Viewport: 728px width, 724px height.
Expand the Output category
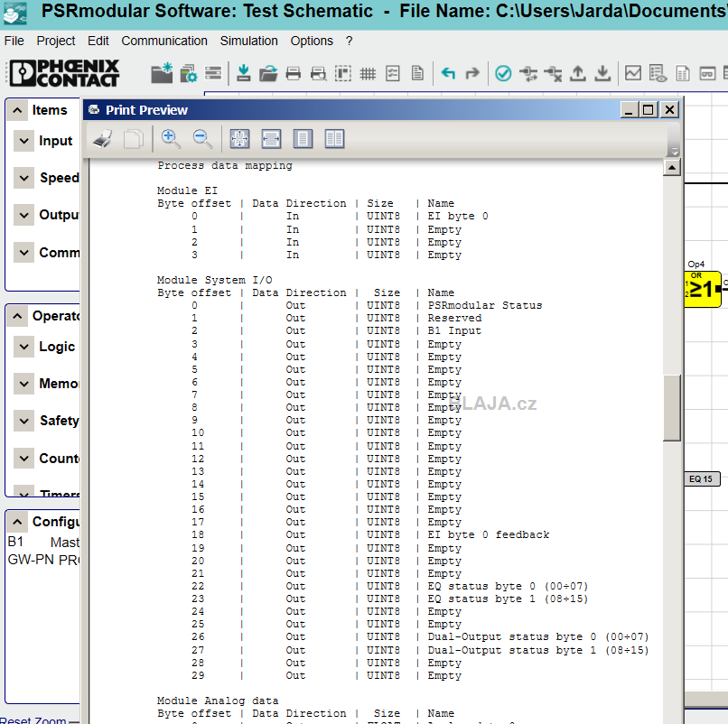click(23, 215)
